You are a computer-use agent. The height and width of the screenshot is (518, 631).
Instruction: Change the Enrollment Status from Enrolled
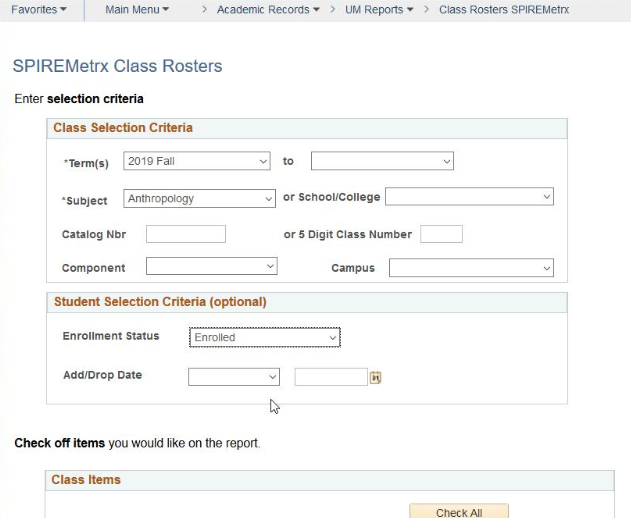(x=265, y=338)
